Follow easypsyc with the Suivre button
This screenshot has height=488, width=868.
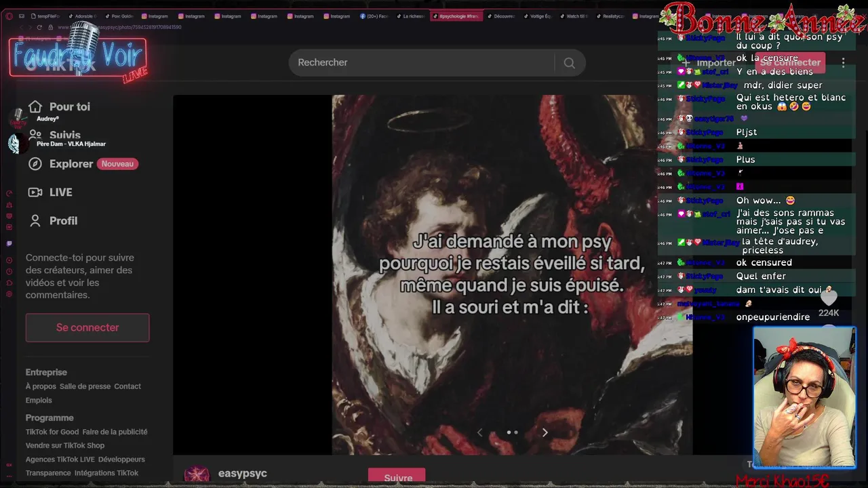coord(397,477)
